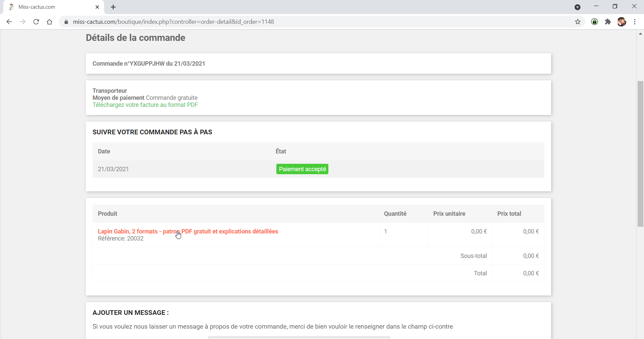This screenshot has width=644, height=339.
Task: Open the Lapin Gabin product link
Action: point(188,231)
